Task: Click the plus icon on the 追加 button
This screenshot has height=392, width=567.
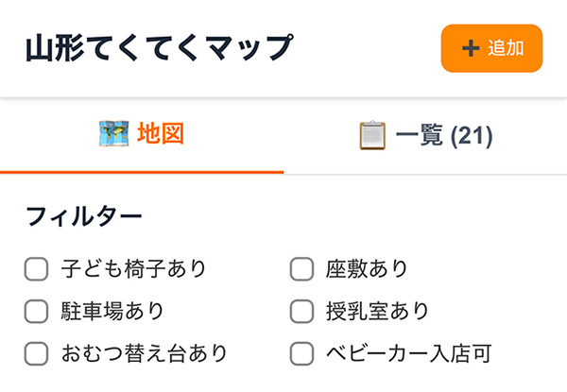Action: (x=471, y=48)
